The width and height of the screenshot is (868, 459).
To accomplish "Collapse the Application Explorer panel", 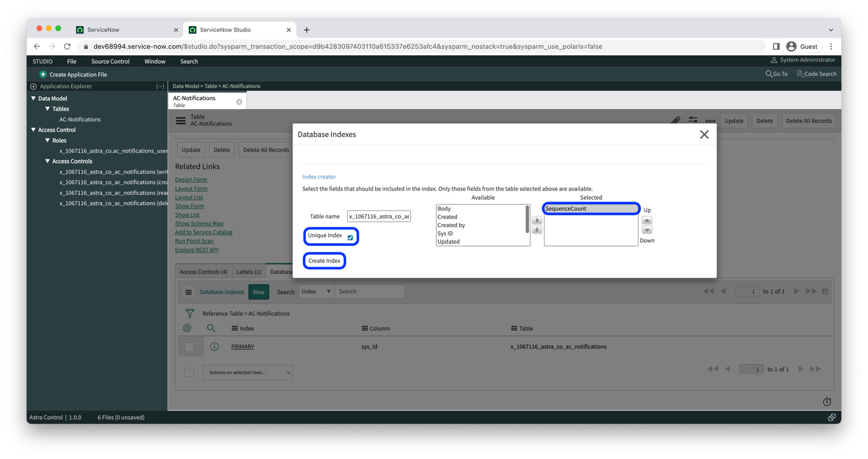I will pyautogui.click(x=160, y=86).
